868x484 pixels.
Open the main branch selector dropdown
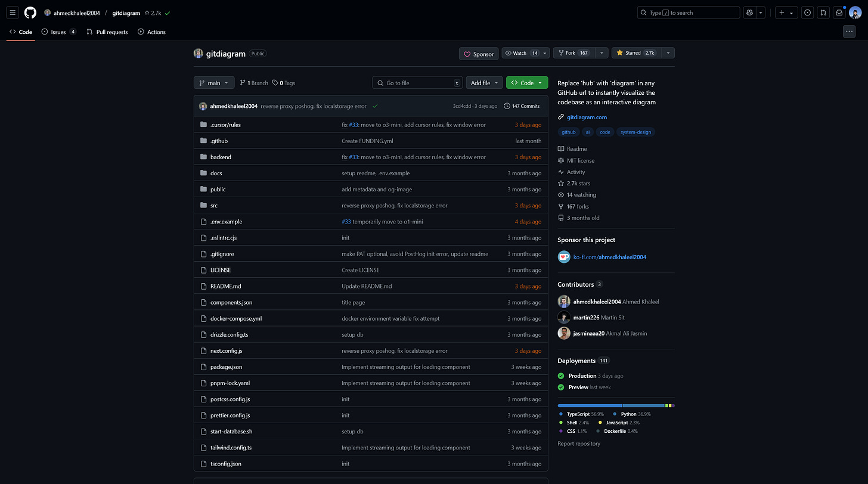point(213,83)
